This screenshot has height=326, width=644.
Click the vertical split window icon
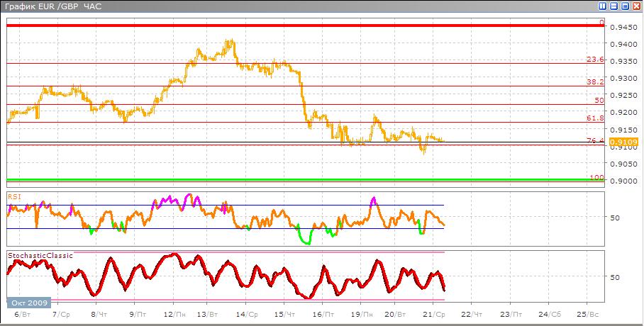pyautogui.click(x=603, y=6)
